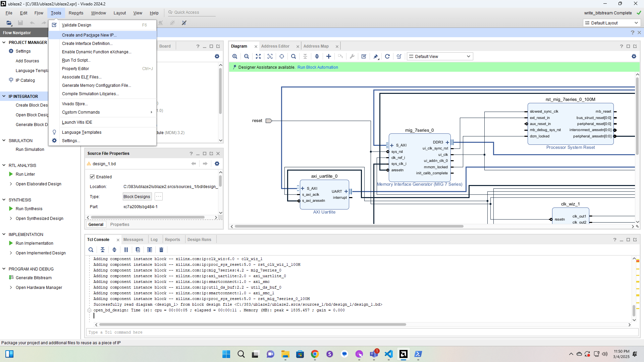Collapse the IP INTEGRATOR section
This screenshot has width=644, height=362.
4,96
